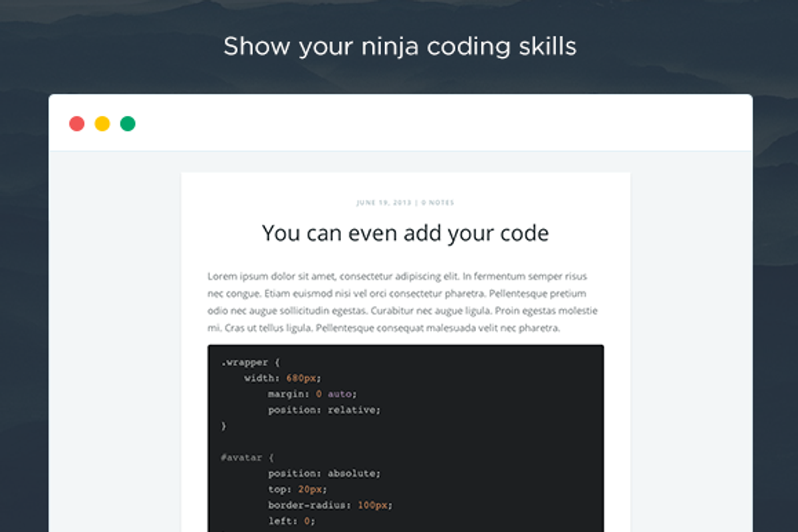Click the "JUNE 19, 2013" post date

pyautogui.click(x=384, y=203)
